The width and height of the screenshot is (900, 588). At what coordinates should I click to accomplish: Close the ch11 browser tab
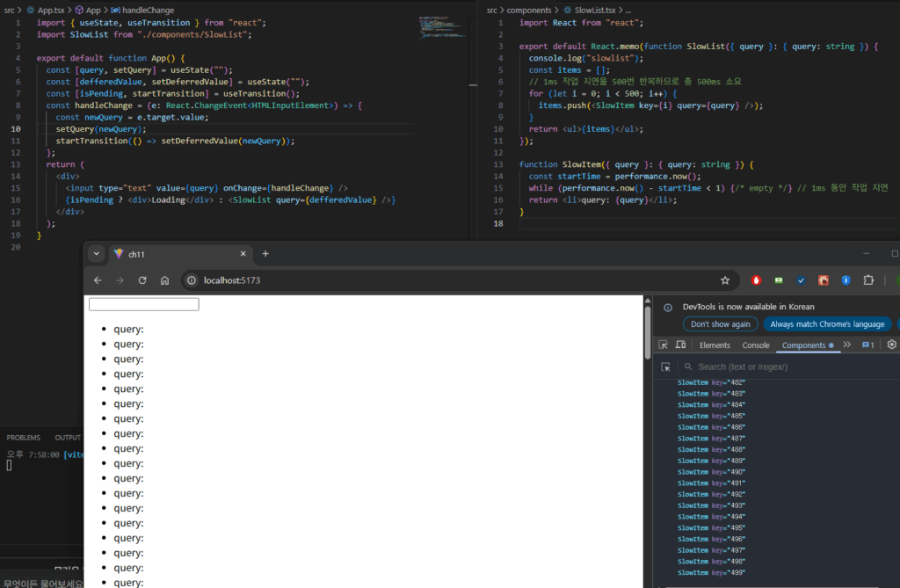pos(242,254)
